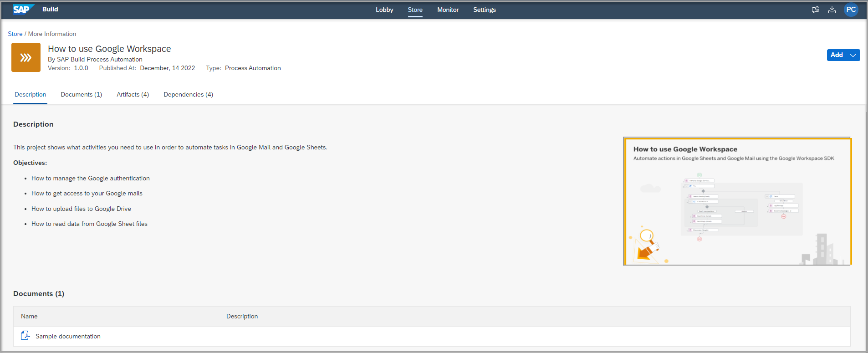The image size is (868, 353).
Task: Switch to the Monitor menu
Action: [x=448, y=10]
